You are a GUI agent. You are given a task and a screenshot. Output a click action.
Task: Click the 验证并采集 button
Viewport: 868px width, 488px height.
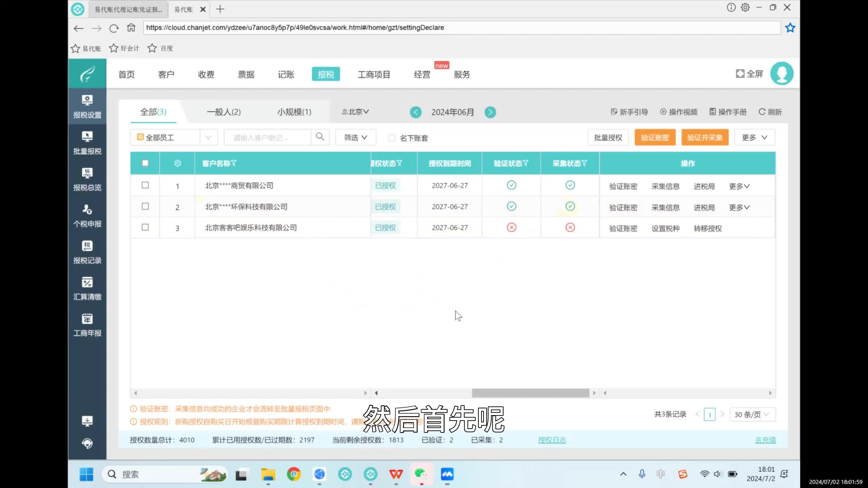pos(705,137)
